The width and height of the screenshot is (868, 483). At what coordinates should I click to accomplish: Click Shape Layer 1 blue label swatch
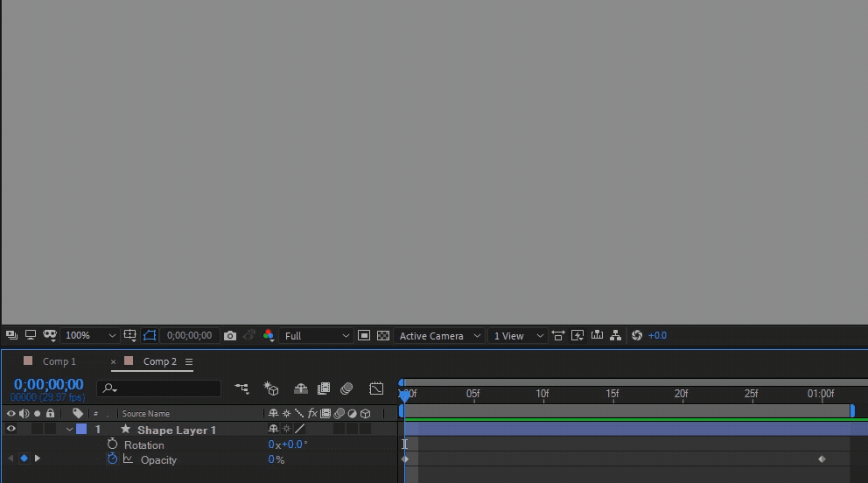(x=81, y=429)
